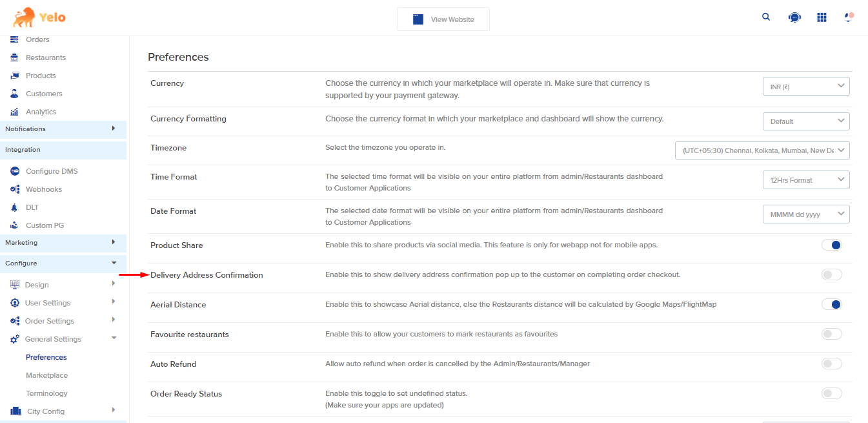Enable Delivery Address Confirmation toggle
The height and width of the screenshot is (423, 868).
[x=832, y=274]
